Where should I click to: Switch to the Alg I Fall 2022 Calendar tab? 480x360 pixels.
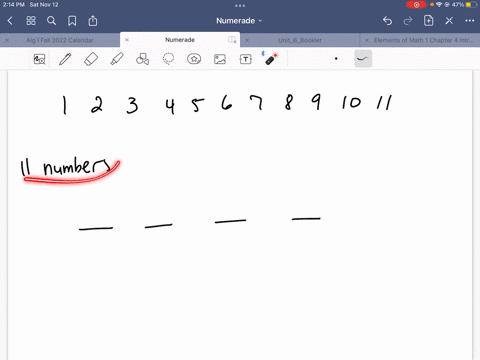pos(60,40)
